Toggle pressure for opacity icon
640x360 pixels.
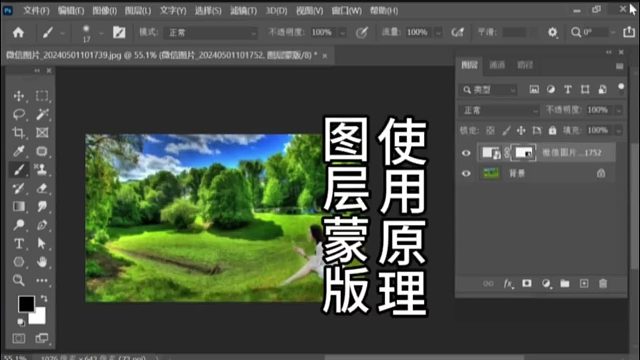[362, 32]
